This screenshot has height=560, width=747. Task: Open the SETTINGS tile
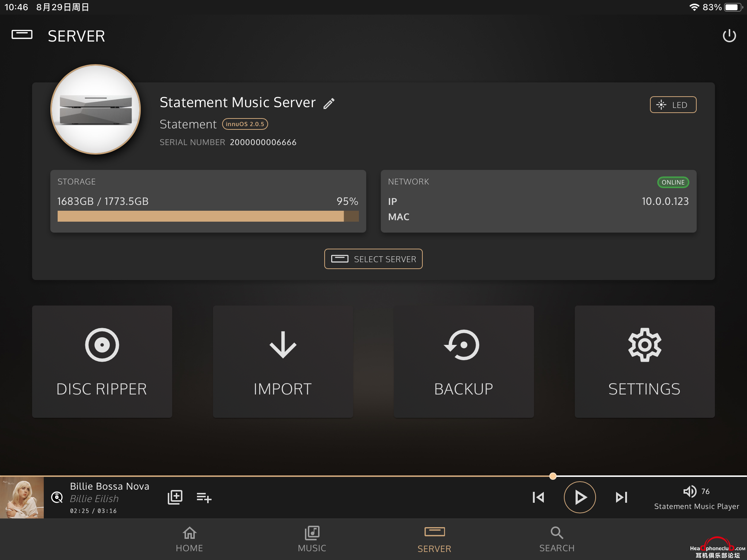[x=645, y=362]
